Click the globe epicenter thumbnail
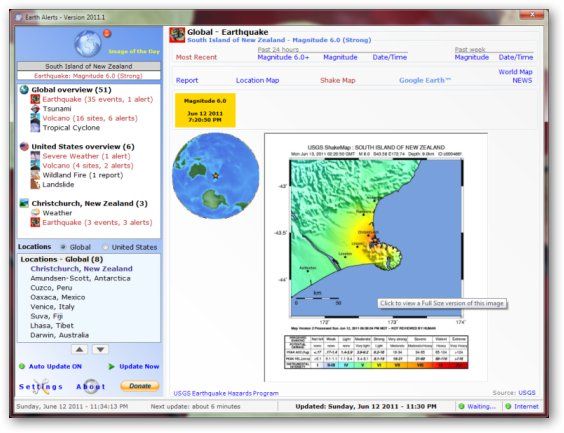The width and height of the screenshot is (564, 433). click(x=216, y=176)
